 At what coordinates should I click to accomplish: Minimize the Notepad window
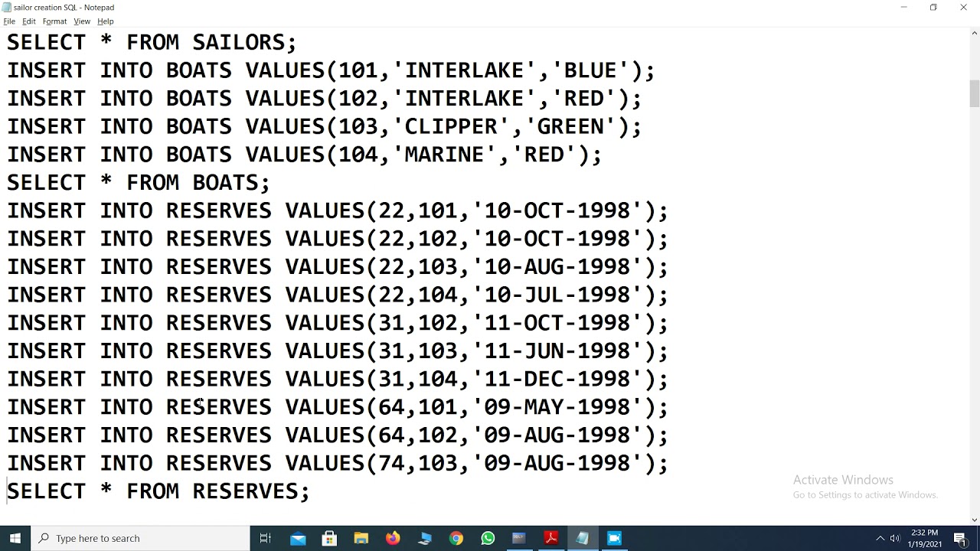(x=903, y=8)
